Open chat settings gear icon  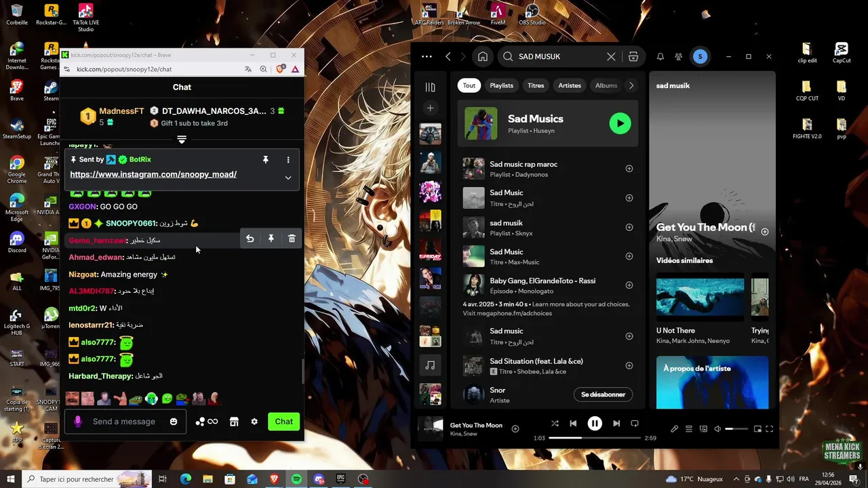pyautogui.click(x=254, y=422)
